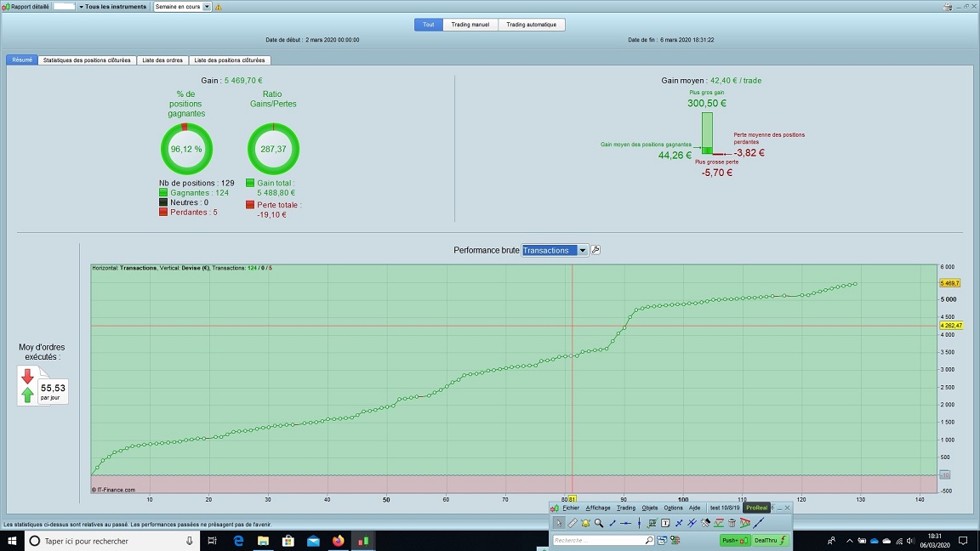Filter by Trading automatique
980x551 pixels.
pyautogui.click(x=531, y=25)
